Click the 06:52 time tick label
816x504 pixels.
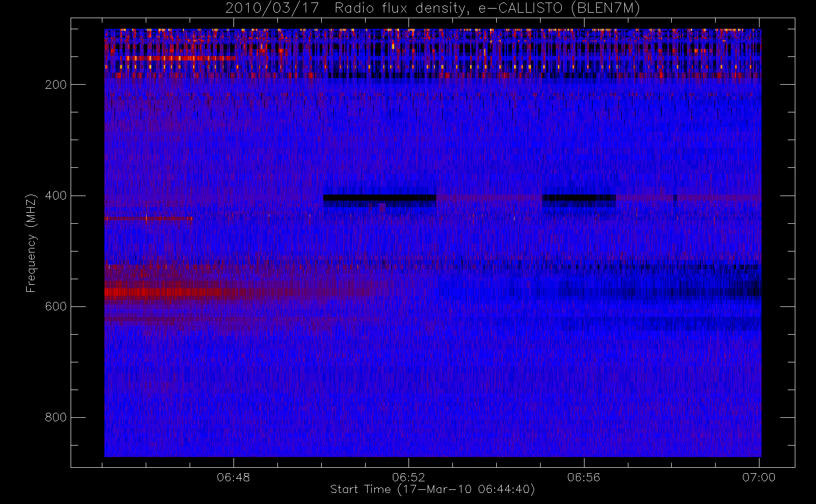[x=409, y=477]
